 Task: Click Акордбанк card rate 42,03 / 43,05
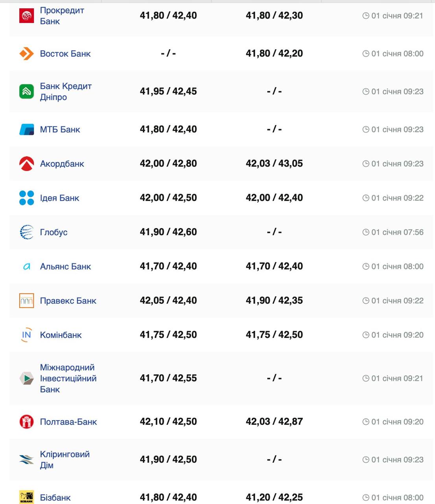click(274, 163)
